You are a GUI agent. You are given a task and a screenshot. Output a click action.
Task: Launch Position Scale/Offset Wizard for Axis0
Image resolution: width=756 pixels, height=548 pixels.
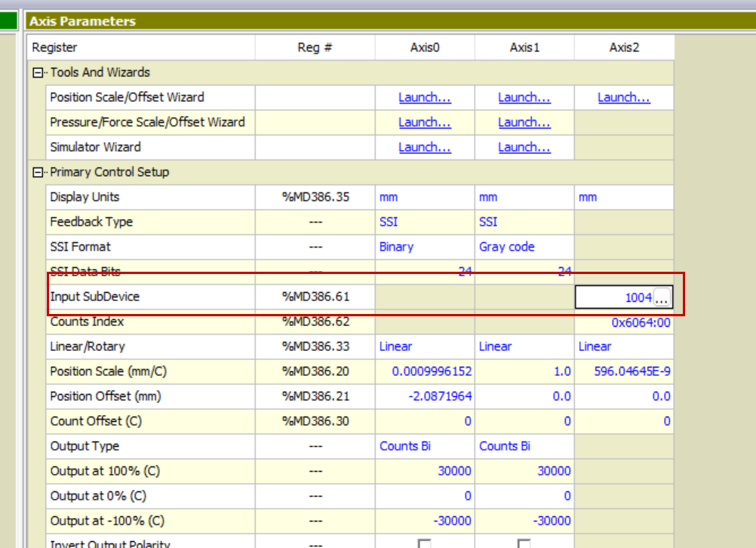point(424,97)
